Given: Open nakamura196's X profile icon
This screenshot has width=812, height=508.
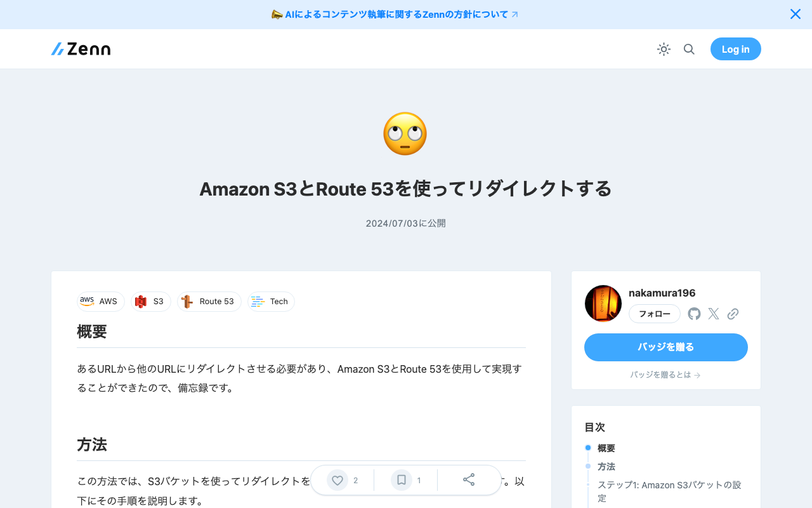Looking at the screenshot, I should [x=713, y=313].
